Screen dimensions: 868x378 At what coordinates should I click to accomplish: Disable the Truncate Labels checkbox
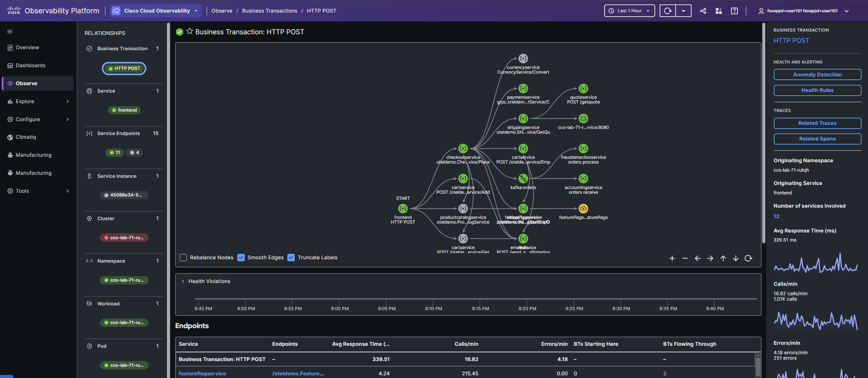[x=291, y=257]
